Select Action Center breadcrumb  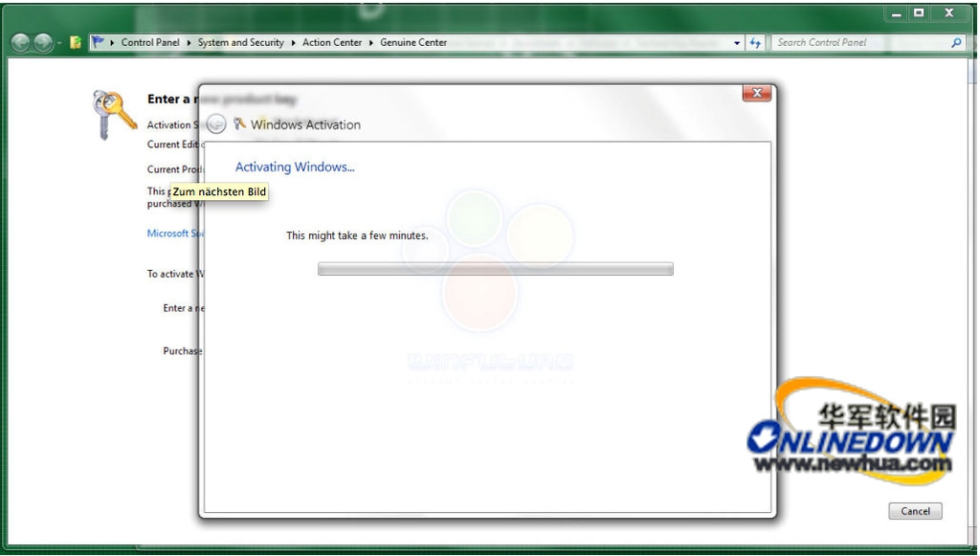click(x=332, y=42)
